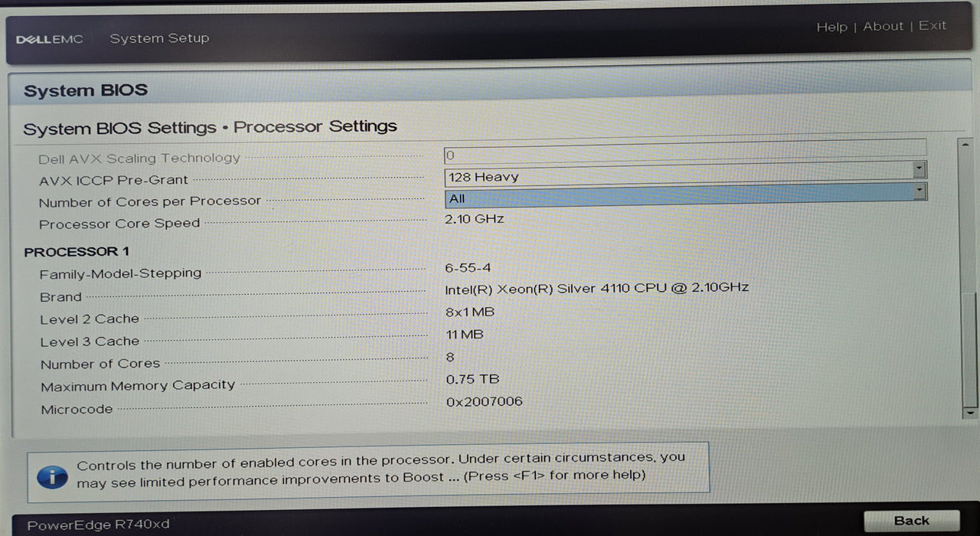Click the Intel Xeon Silver 4110 brand value
This screenshot has height=536, width=980.
(597, 289)
